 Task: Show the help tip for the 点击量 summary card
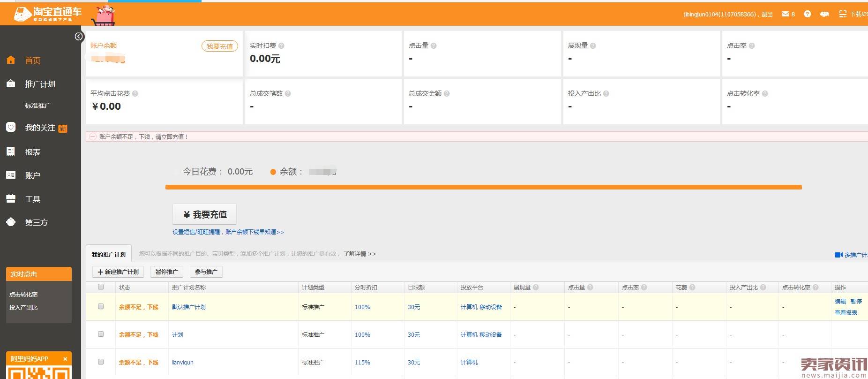coord(434,45)
